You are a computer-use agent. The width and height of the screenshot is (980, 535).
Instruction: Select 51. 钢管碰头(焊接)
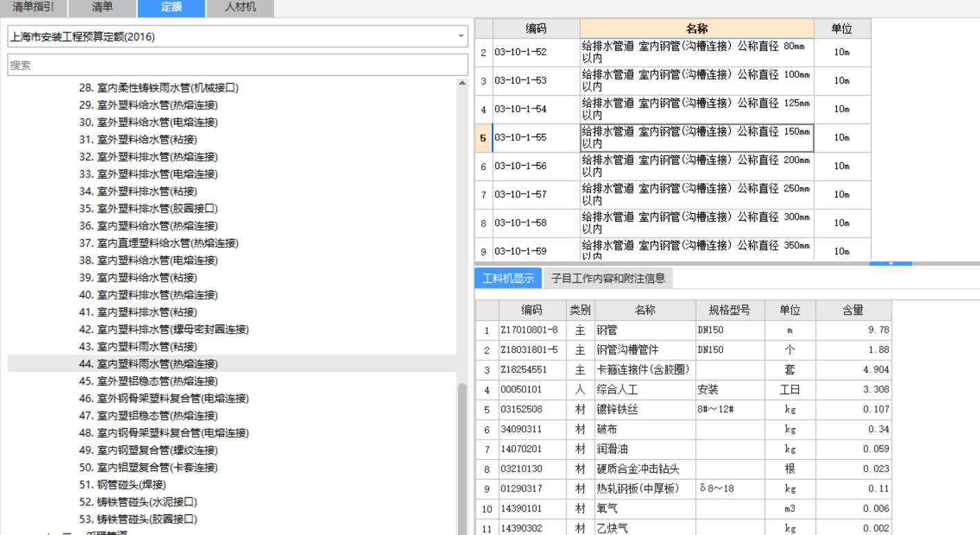[x=123, y=485]
